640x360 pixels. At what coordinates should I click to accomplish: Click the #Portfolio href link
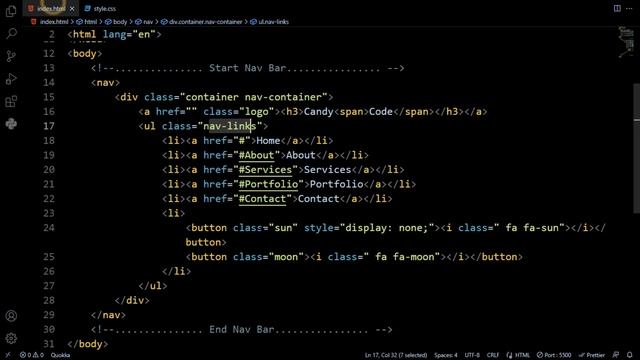(x=268, y=184)
